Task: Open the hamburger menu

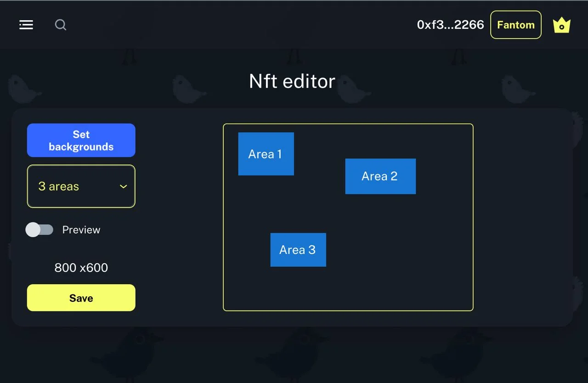Action: pos(26,25)
